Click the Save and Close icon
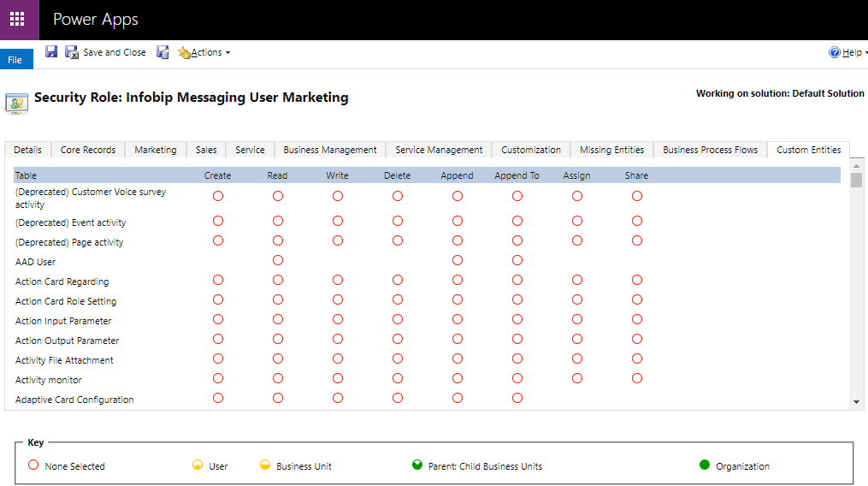This screenshot has height=486, width=868. pyautogui.click(x=72, y=52)
